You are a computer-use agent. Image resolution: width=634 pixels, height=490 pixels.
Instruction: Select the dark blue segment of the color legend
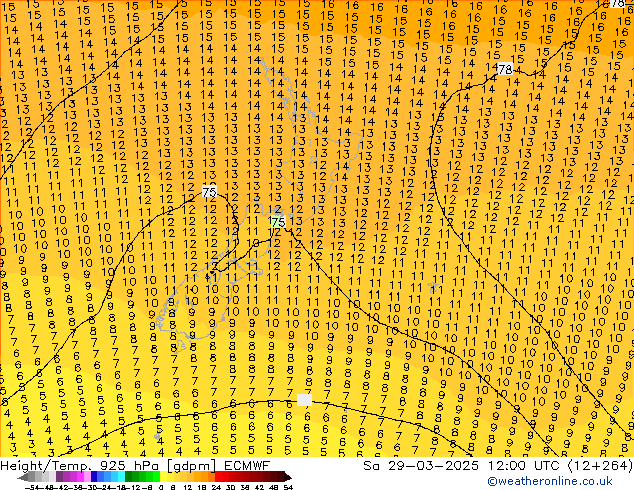(94, 476)
